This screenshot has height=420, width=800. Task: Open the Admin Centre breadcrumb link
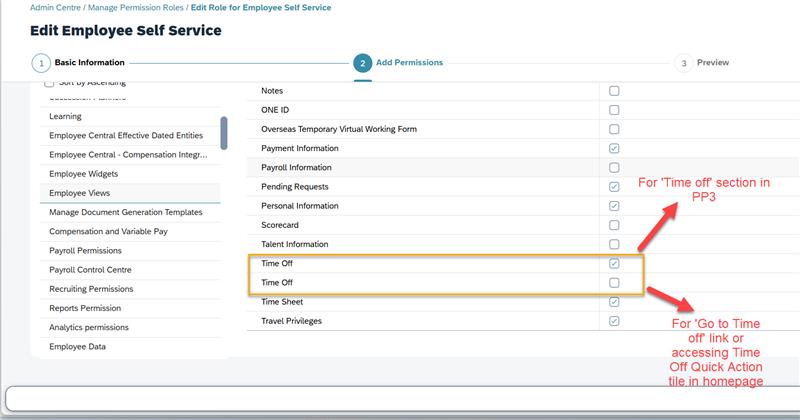(55, 8)
